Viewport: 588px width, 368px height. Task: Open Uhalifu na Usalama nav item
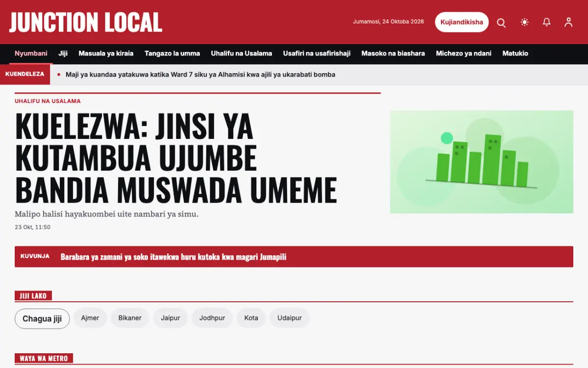point(242,53)
